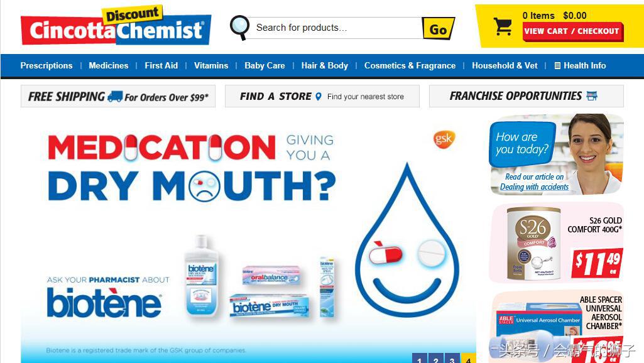
Task: Open the Household & Vet menu
Action: (505, 66)
